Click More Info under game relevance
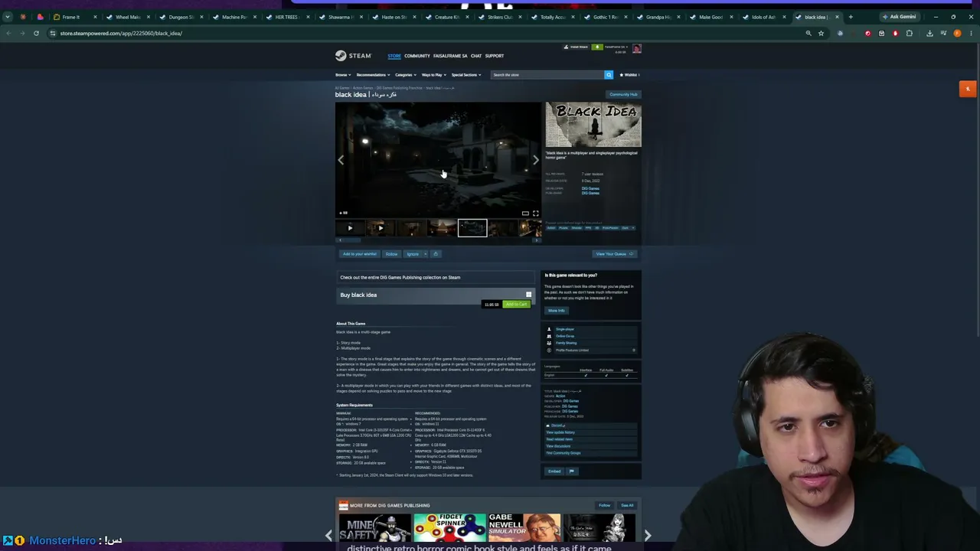Image resolution: width=980 pixels, height=551 pixels. click(x=557, y=311)
